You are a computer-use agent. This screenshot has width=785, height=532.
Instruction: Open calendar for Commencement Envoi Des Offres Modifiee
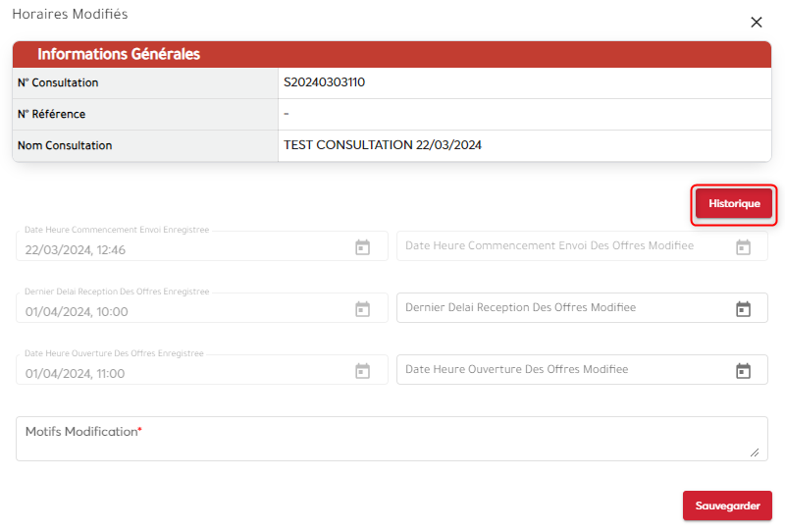click(x=743, y=247)
